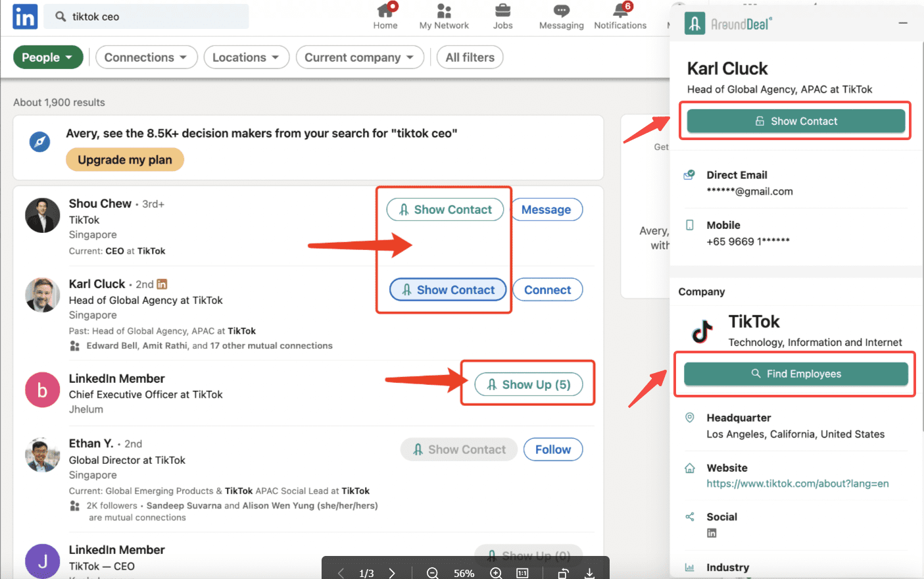Expand the Connections filter dropdown
This screenshot has width=924, height=579.
146,57
